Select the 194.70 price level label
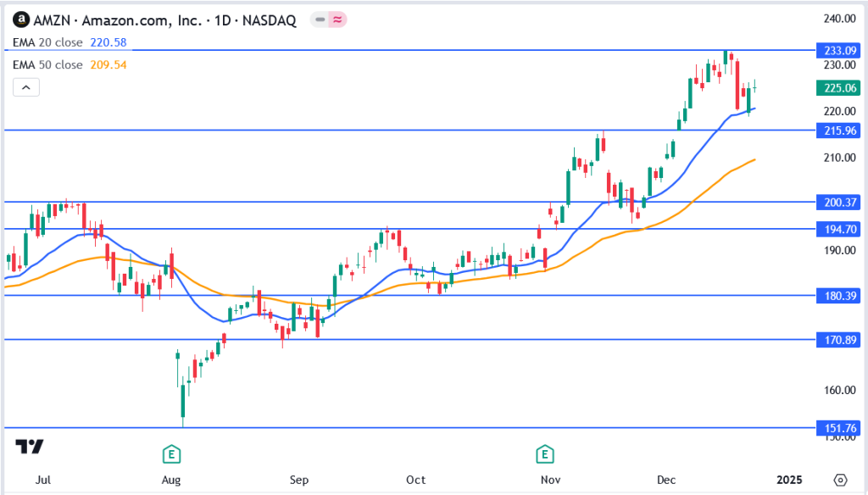 coord(835,229)
